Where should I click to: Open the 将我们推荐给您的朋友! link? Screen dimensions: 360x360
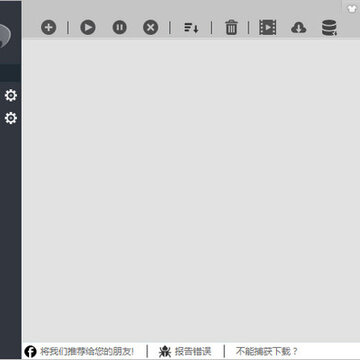click(x=87, y=351)
